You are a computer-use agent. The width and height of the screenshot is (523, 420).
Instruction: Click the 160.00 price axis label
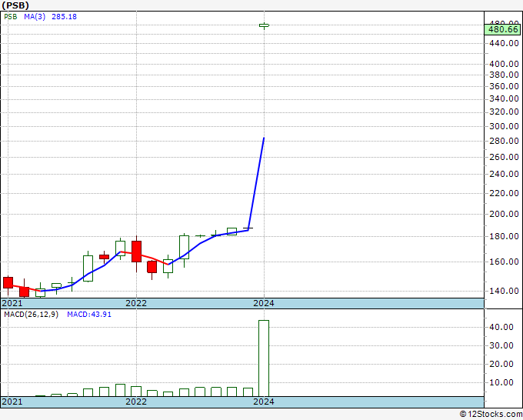coord(504,262)
